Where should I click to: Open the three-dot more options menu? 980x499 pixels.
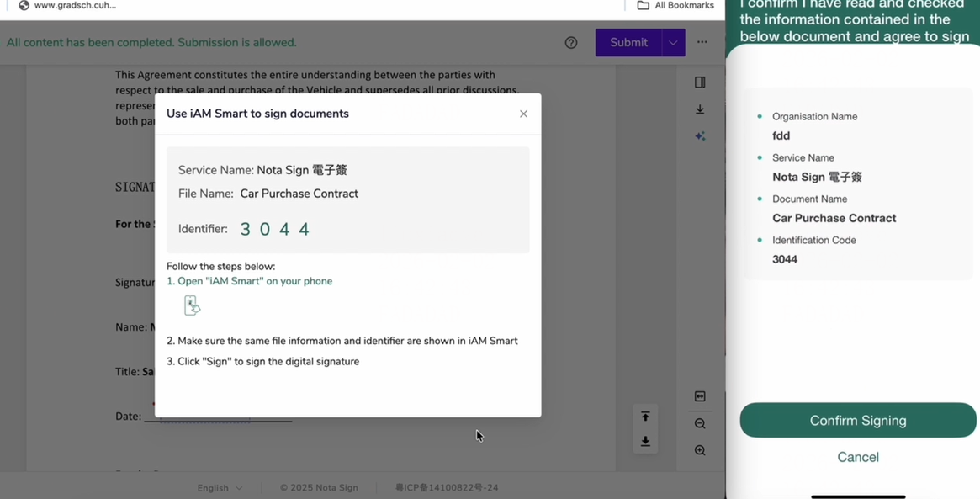pos(702,42)
